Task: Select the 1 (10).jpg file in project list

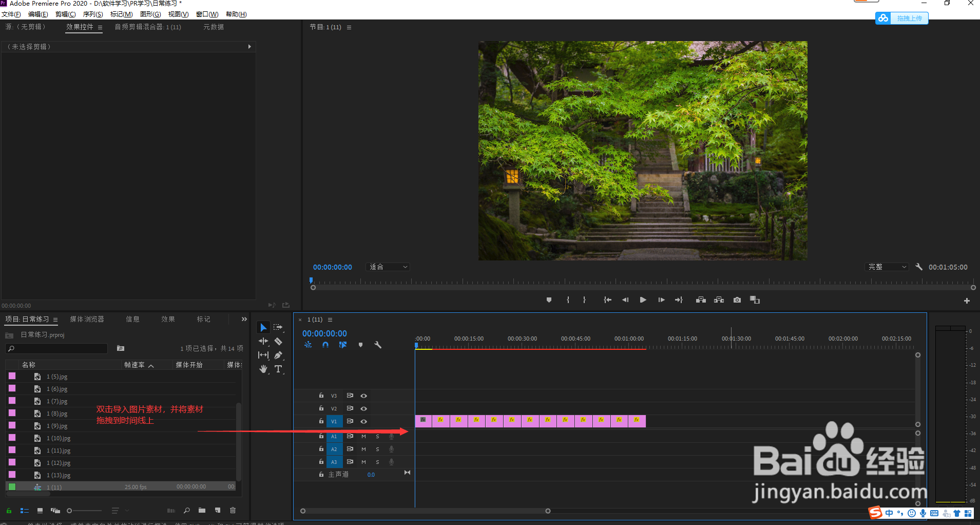Action: 59,439
